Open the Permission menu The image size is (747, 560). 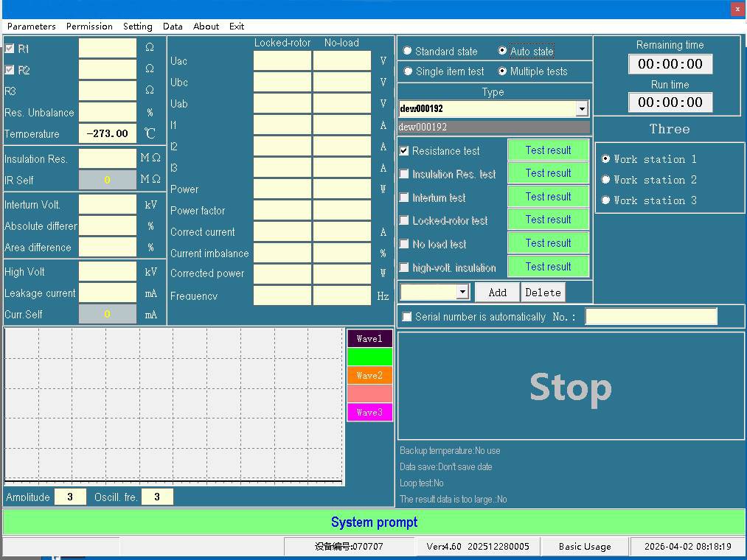pos(89,27)
